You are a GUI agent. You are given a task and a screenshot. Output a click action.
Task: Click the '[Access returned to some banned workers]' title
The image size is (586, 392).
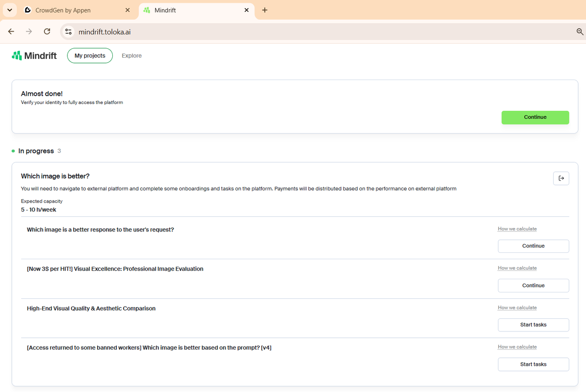[x=149, y=348]
